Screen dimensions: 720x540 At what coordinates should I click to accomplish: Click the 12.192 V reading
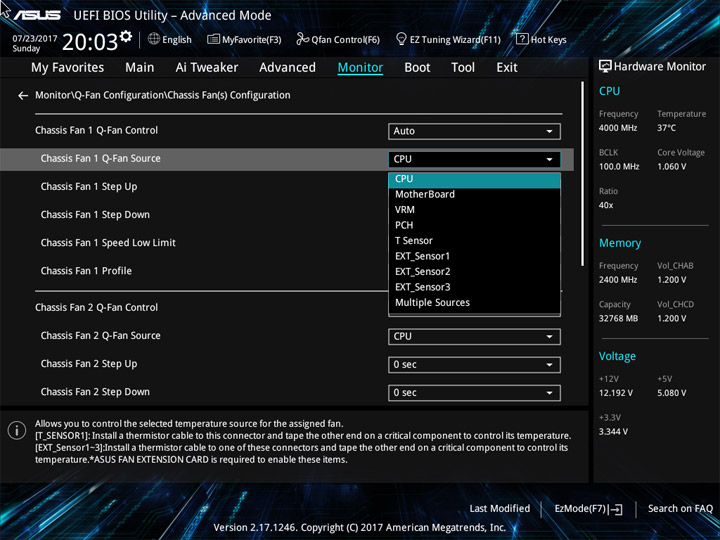pyautogui.click(x=616, y=393)
